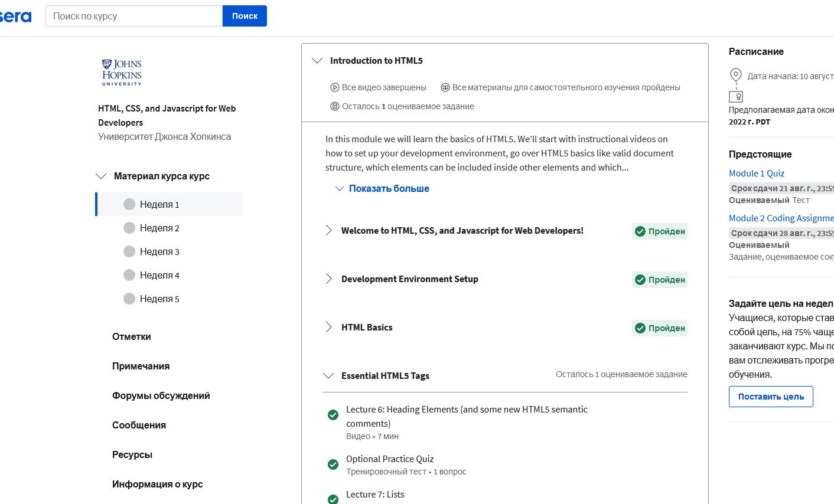Expand the HTML Basics section
834x504 pixels.
[x=329, y=328]
